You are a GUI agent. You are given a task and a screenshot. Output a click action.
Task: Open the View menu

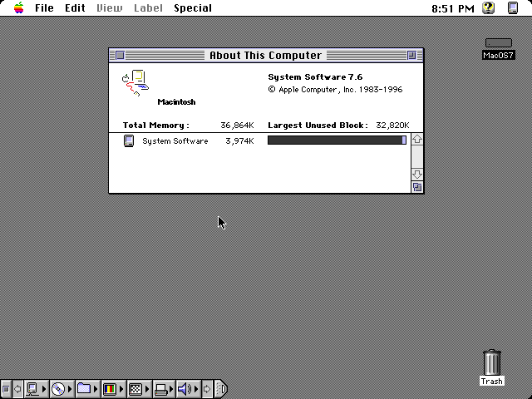coord(109,7)
